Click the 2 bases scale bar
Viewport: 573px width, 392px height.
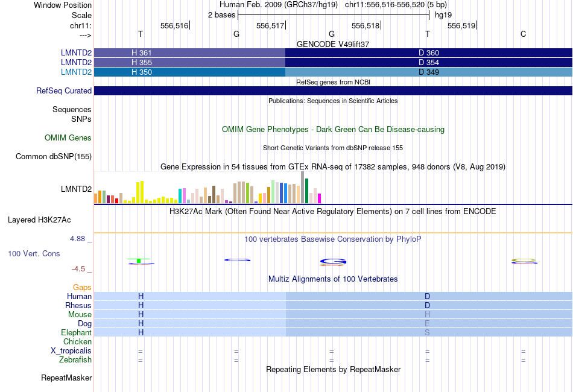pos(334,15)
